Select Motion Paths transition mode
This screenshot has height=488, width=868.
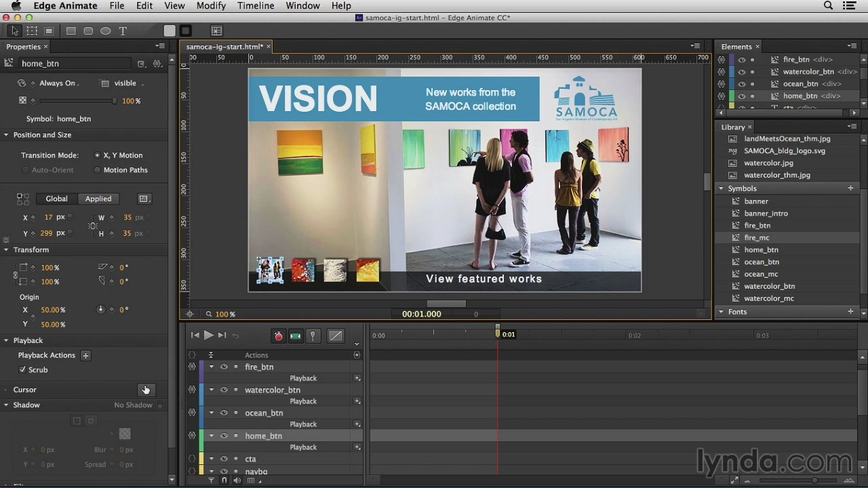click(98, 170)
